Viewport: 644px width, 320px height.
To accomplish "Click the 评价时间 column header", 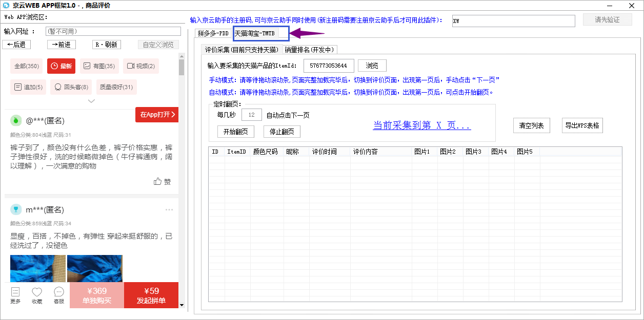I will pos(330,152).
